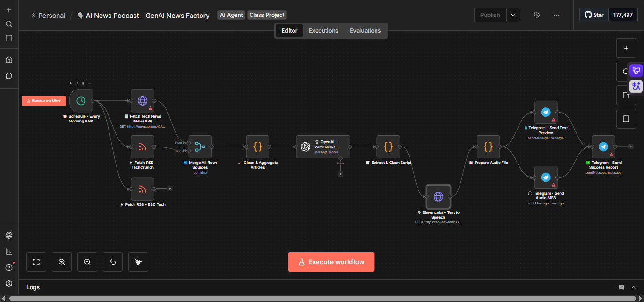Screen dimensions: 644x302
Task: Delete Schedule node with trash icon
Action: 83,83
